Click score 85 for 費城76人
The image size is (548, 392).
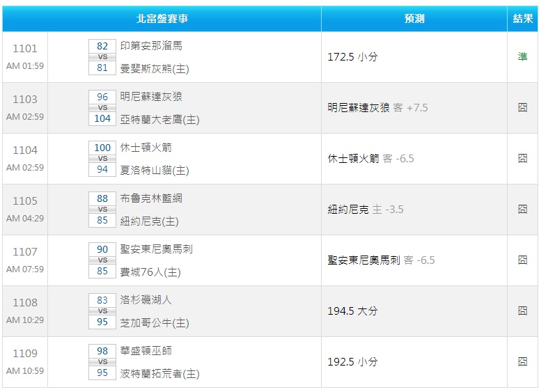tap(102, 271)
